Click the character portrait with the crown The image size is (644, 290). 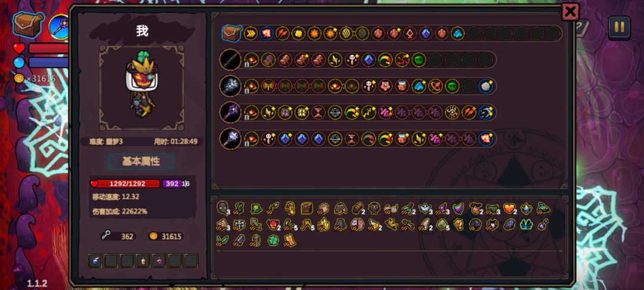pos(142,88)
